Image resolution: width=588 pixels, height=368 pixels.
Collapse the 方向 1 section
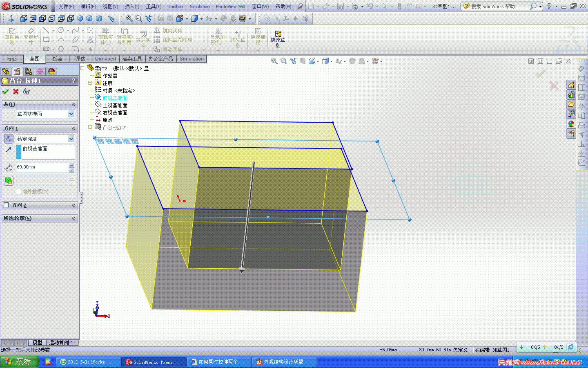[x=74, y=128]
